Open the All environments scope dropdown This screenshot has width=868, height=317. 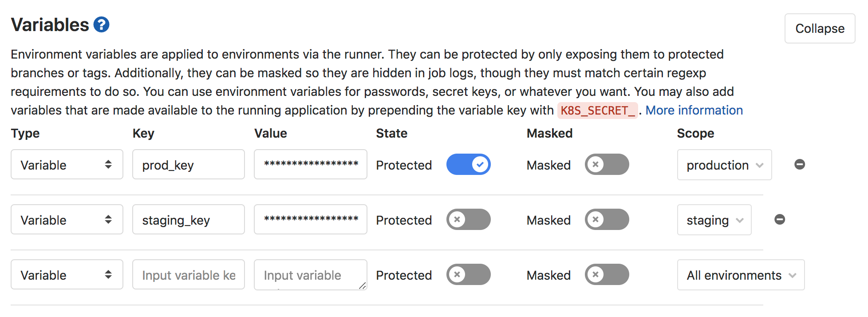pyautogui.click(x=740, y=275)
